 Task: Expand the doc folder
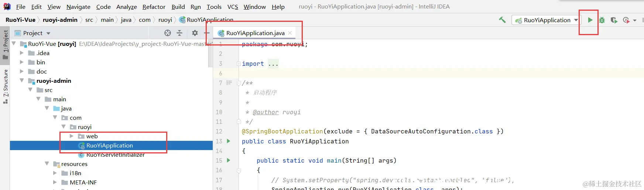click(22, 71)
